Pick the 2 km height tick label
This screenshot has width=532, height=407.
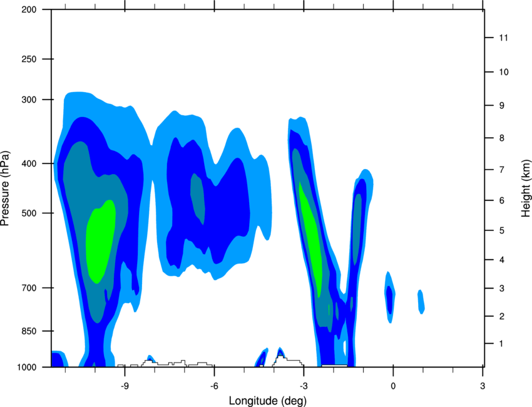click(502, 316)
